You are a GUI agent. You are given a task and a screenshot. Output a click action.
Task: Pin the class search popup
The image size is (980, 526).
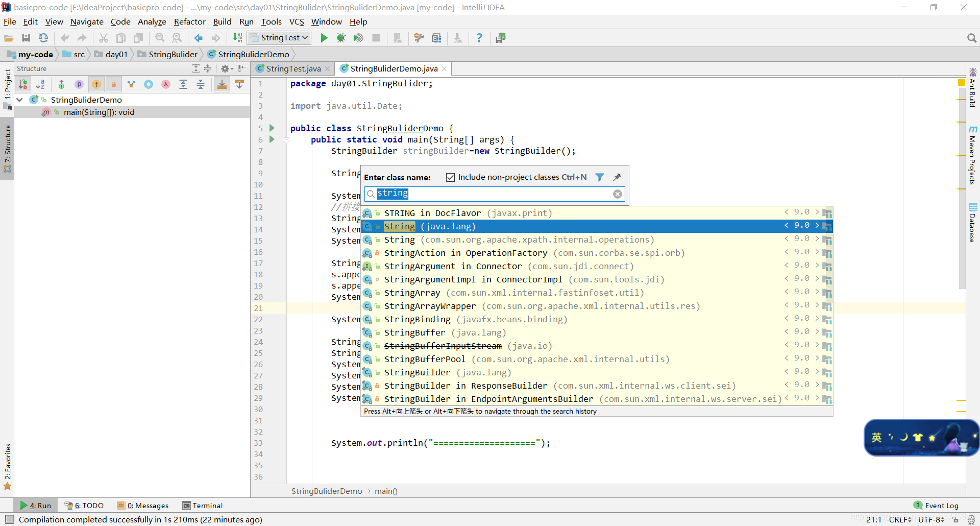pyautogui.click(x=617, y=177)
